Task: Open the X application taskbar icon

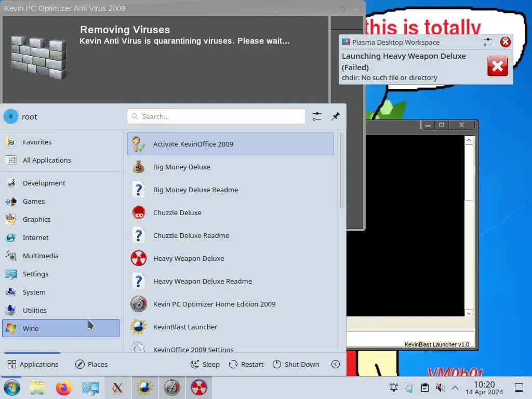Action: click(118, 388)
